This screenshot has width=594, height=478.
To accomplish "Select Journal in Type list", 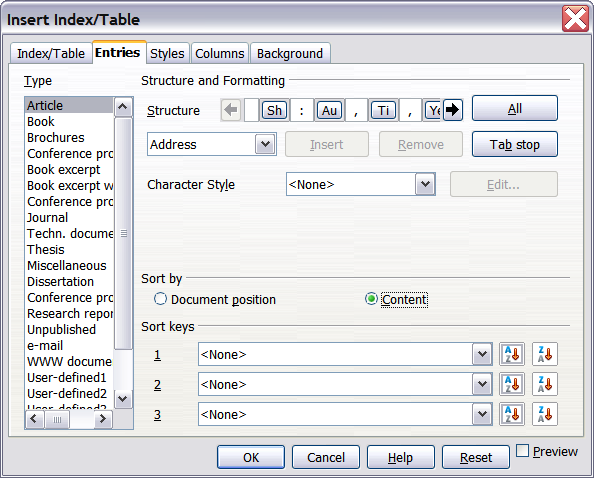I will tap(69, 217).
